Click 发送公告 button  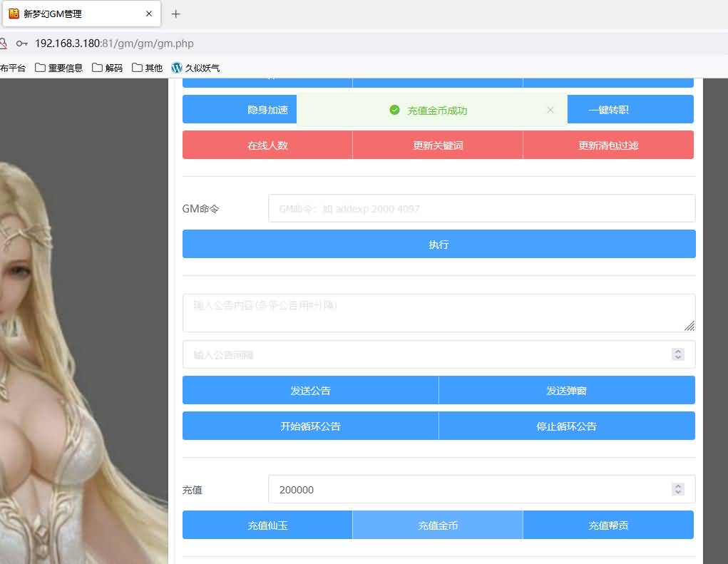coord(310,391)
